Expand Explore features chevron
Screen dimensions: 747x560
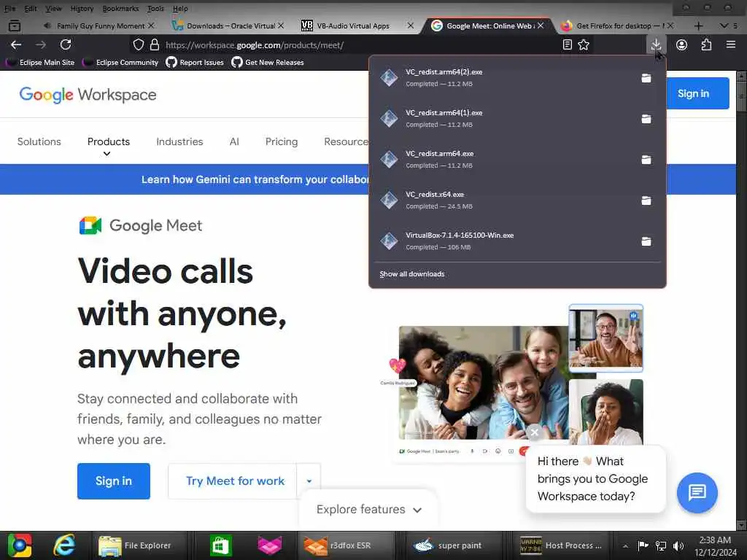(417, 510)
